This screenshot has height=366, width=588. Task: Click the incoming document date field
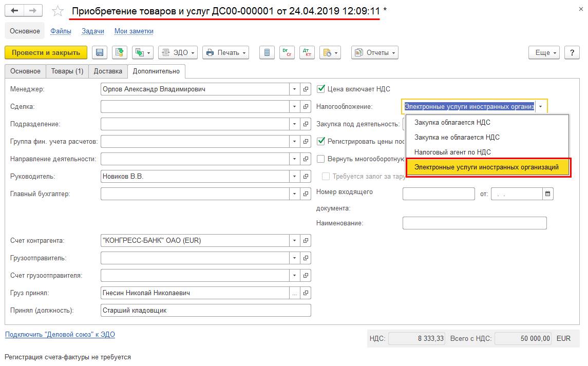tap(517, 194)
